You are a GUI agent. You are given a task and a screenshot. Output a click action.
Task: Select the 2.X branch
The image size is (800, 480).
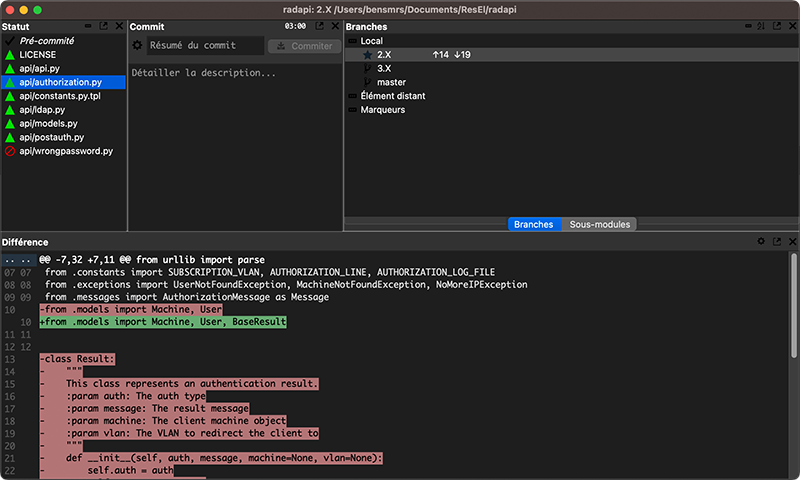tap(571, 55)
